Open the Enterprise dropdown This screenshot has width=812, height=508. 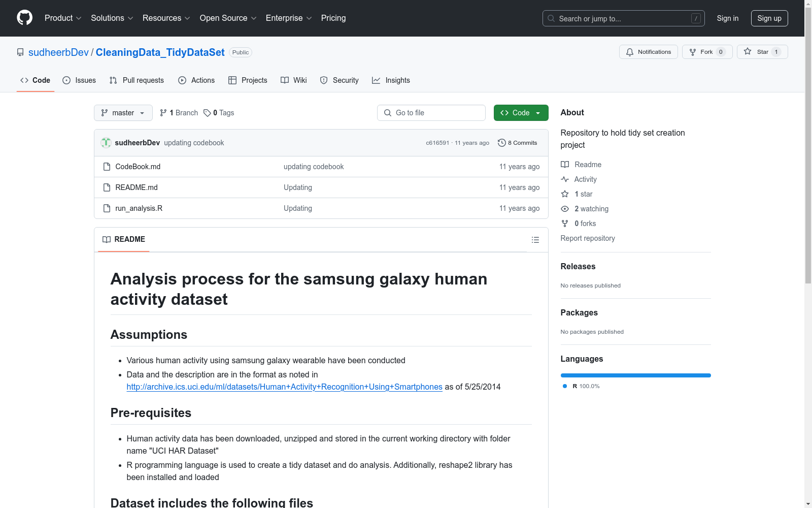(x=289, y=18)
